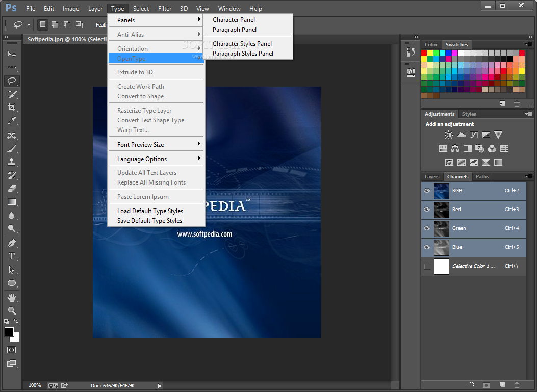Hide the RGB channel
Viewport: 537px width, 392px height.
pyautogui.click(x=427, y=191)
